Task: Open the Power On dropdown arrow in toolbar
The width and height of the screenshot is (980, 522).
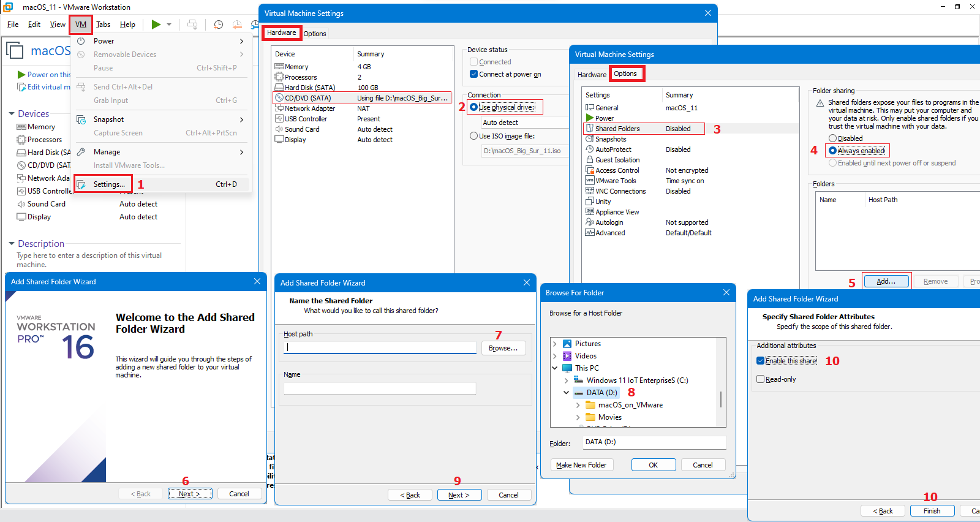Action: (169, 25)
